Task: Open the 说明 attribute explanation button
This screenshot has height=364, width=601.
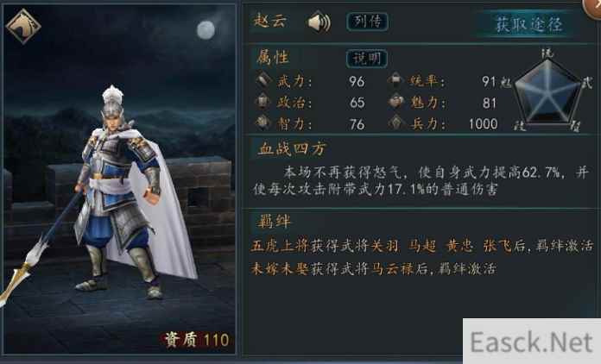Action: [x=367, y=59]
